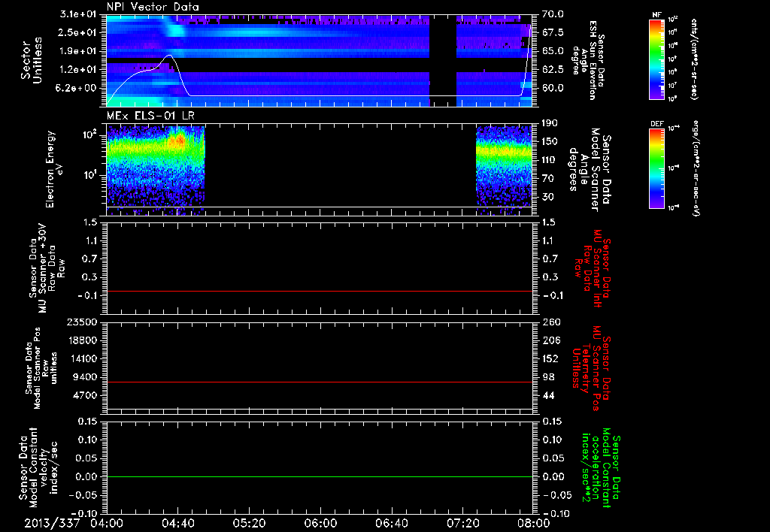
Task: Click the red 'MU Scanner Pos Telemetry Unitless' label
Action: coord(591,368)
